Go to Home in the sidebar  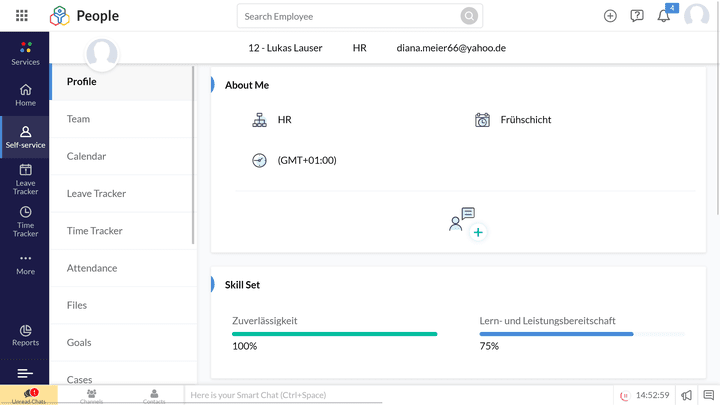25,95
